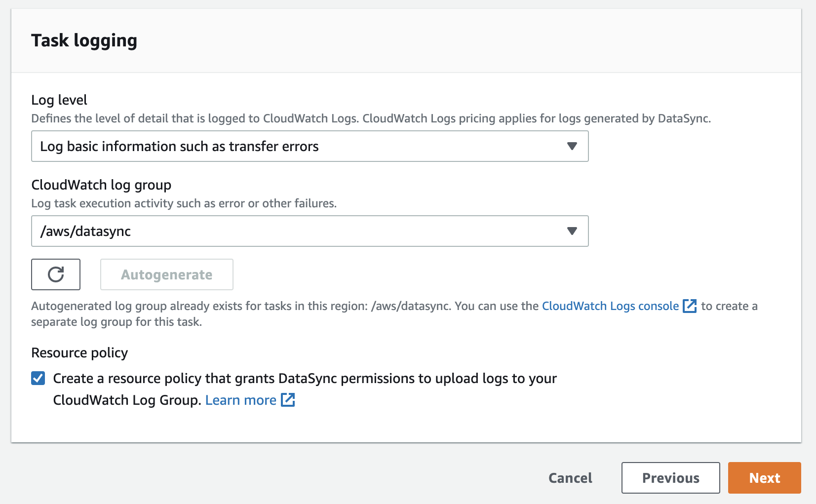Viewport: 816px width, 504px height.
Task: Click the blue checkmark in the Resource policy checkbox
Action: point(38,378)
